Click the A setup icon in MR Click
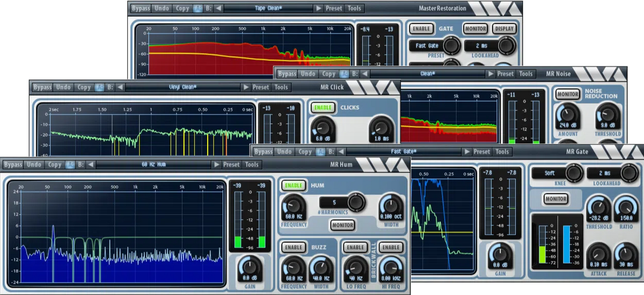 (99, 87)
